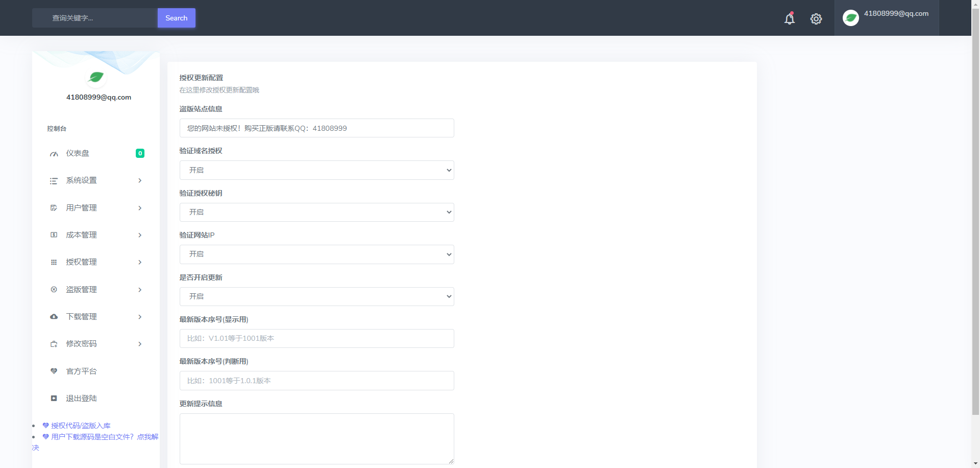Expand the 成本管理 chevron
The height and width of the screenshot is (468, 980).
pyautogui.click(x=140, y=235)
